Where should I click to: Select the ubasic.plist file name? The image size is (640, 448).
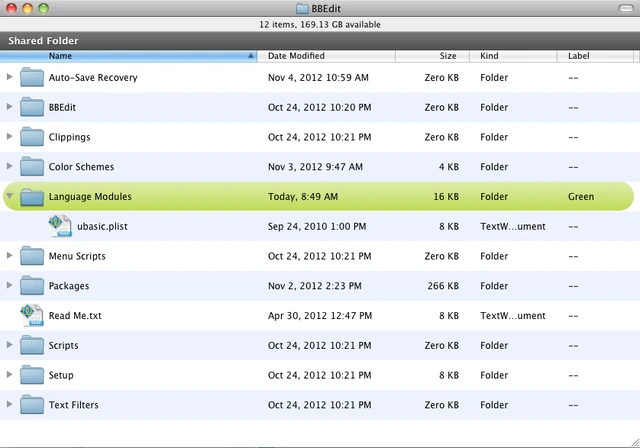coord(102,226)
